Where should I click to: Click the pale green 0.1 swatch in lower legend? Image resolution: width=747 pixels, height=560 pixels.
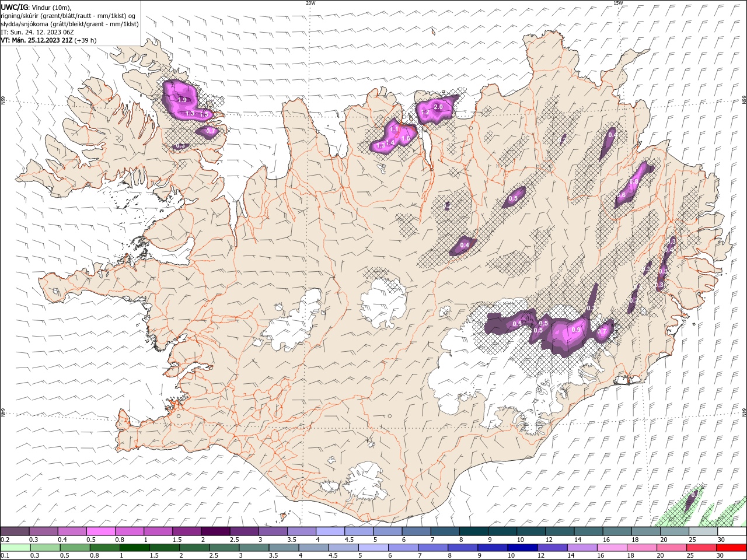click(x=15, y=548)
